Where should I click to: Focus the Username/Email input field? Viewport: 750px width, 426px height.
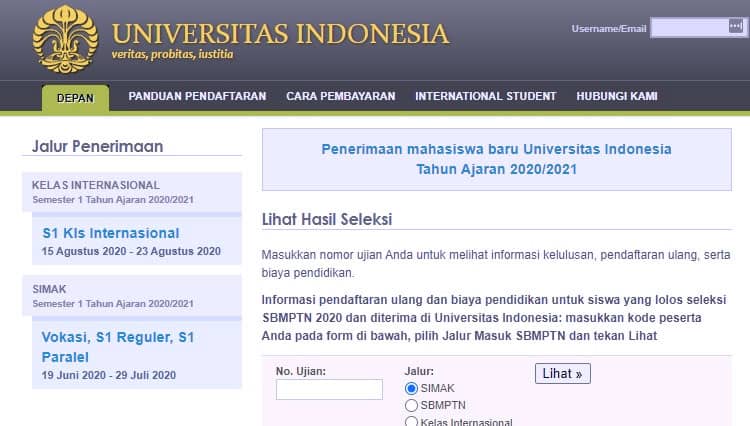(x=699, y=28)
